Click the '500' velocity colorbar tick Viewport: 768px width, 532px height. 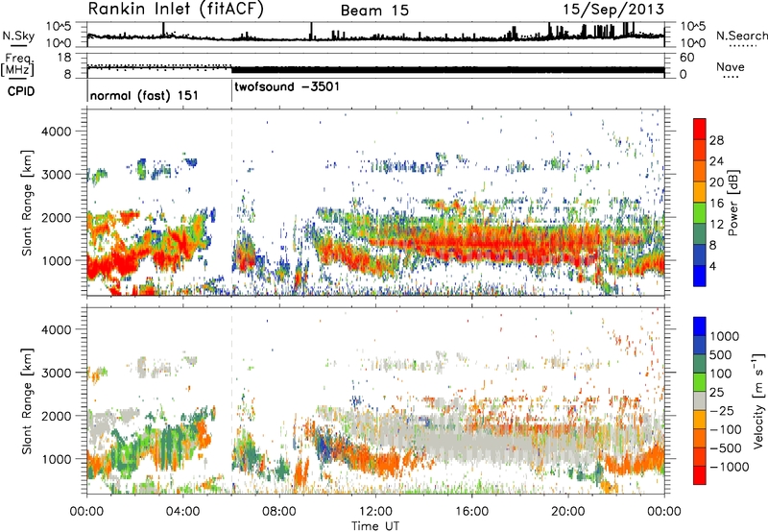point(721,354)
